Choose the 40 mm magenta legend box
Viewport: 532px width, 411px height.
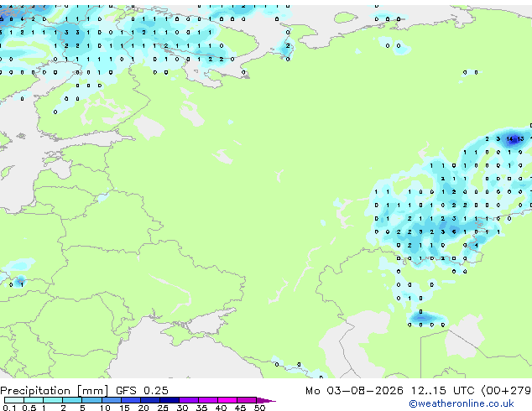227,400
